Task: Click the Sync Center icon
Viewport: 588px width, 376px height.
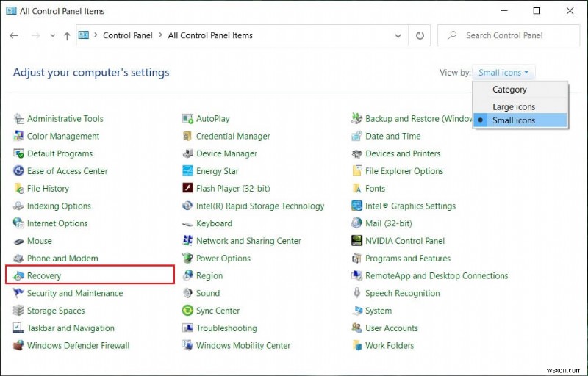Action: point(188,311)
